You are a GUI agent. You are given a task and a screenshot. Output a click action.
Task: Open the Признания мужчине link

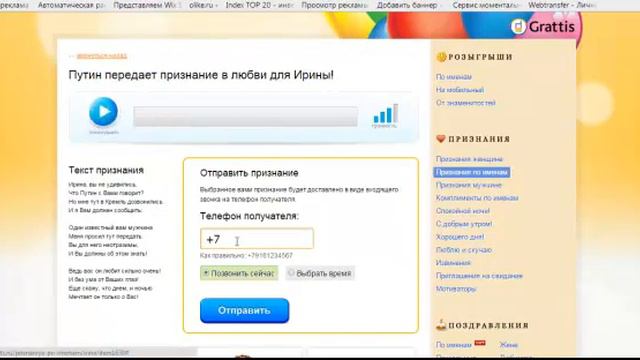coord(469,185)
